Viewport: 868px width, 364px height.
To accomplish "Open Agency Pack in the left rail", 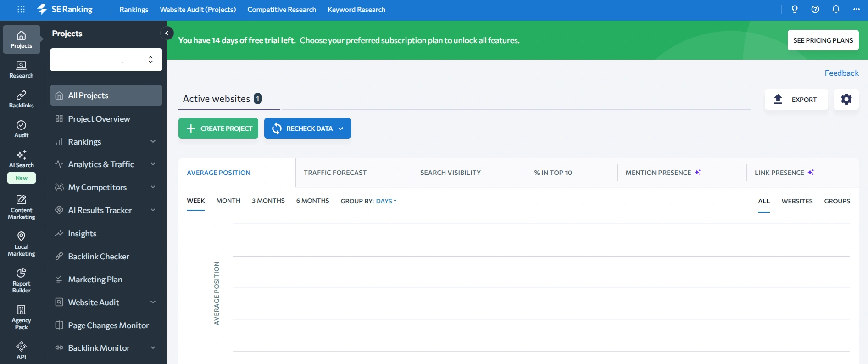I will pyautogui.click(x=22, y=317).
